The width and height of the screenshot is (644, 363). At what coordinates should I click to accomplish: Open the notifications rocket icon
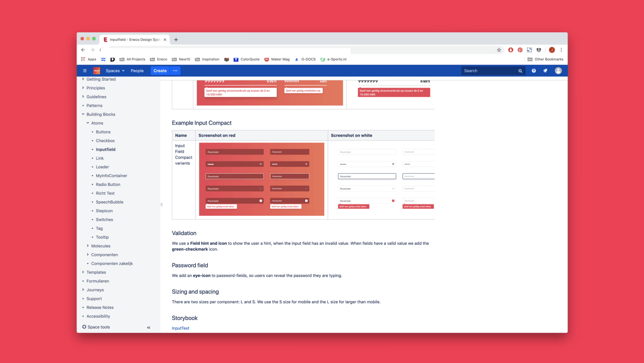point(545,71)
